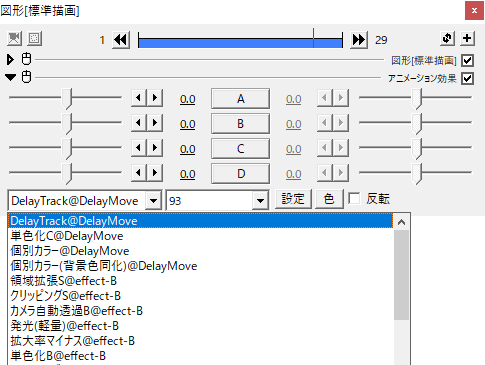
Task: Close the 図形[標準描画] settings window
Action: click(x=474, y=11)
